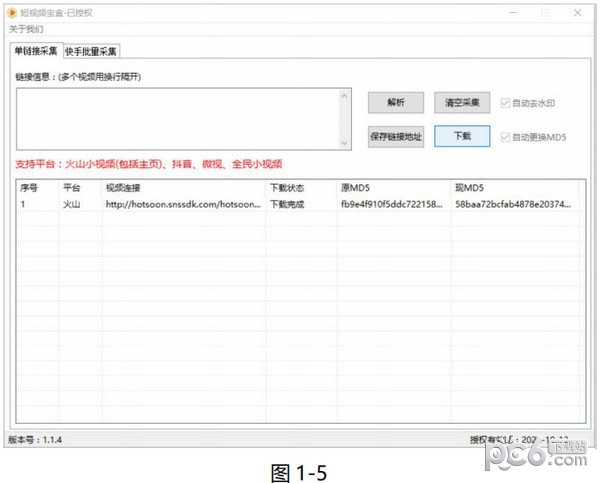This screenshot has height=483, width=600.
Task: Click the 清空采集 button
Action: point(462,103)
